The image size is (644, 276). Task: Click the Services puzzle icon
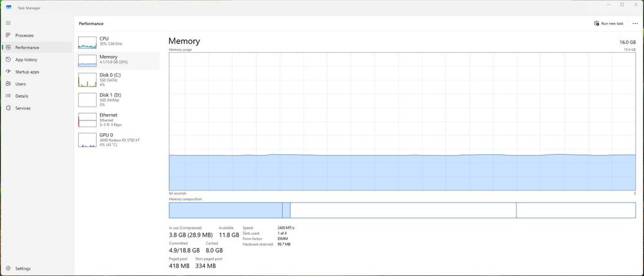click(8, 108)
